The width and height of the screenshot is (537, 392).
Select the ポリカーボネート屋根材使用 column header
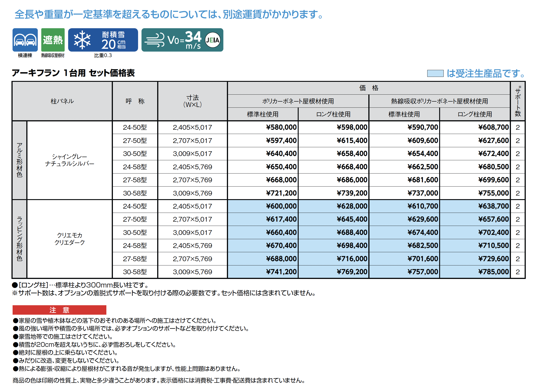pyautogui.click(x=298, y=101)
